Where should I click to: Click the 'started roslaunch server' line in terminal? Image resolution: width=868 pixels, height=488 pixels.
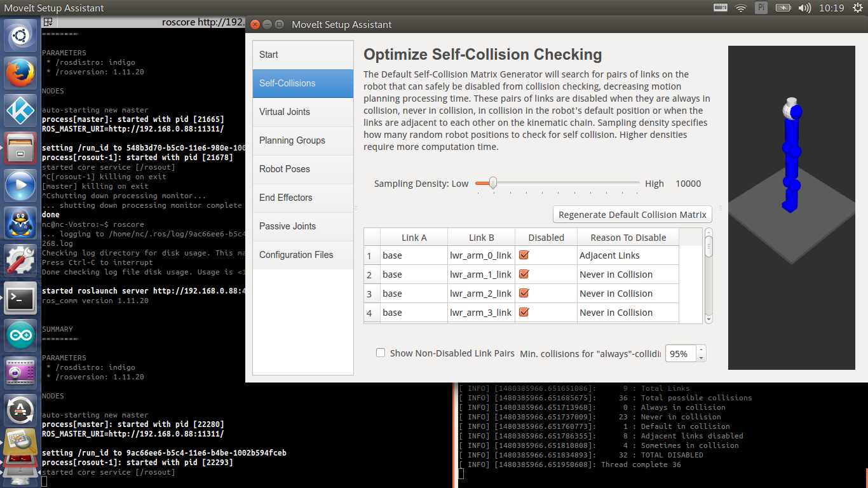click(144, 291)
